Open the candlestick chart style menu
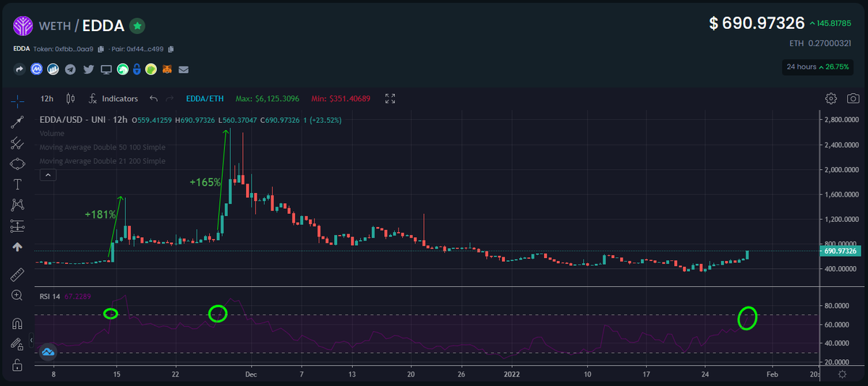 click(x=70, y=98)
